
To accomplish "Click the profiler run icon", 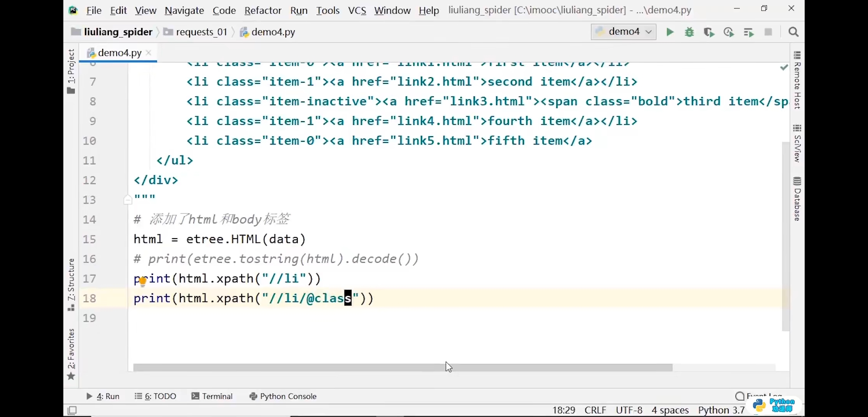I will point(729,32).
